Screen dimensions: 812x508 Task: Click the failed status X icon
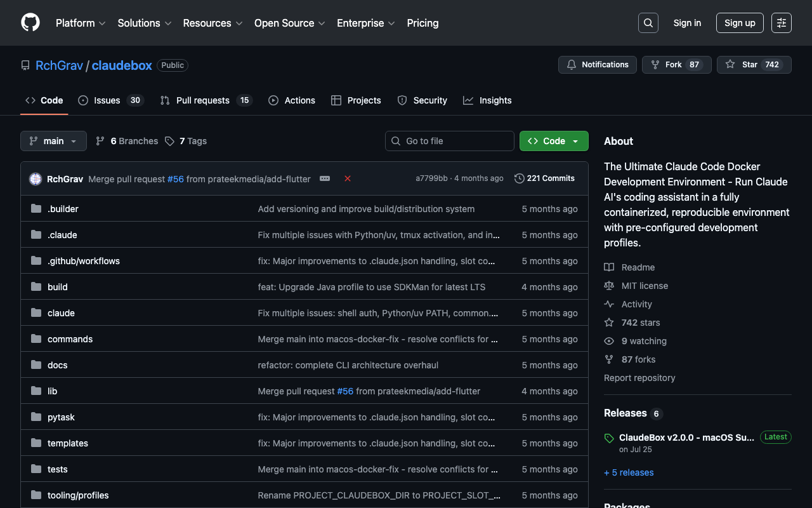[348, 178]
